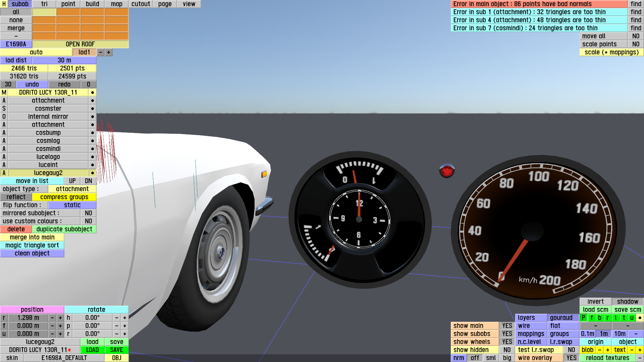
Task: Select the yellow cell beside all
Action: pyautogui.click(x=44, y=12)
